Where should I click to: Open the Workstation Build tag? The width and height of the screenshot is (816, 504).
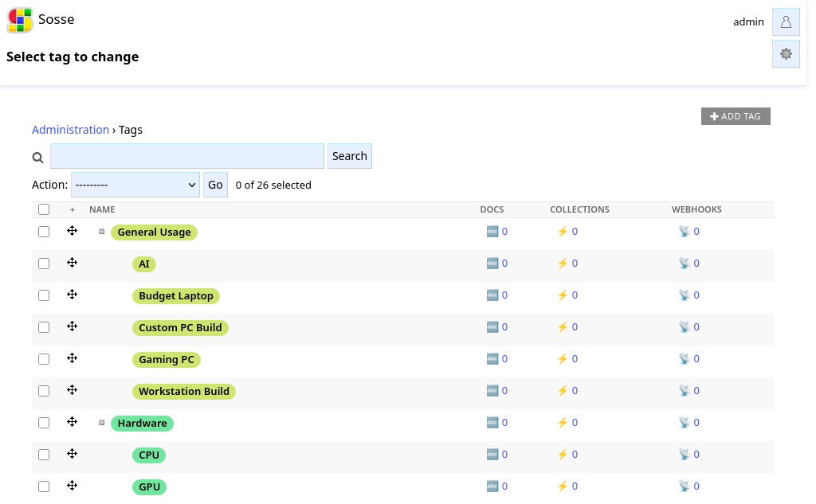tap(184, 391)
